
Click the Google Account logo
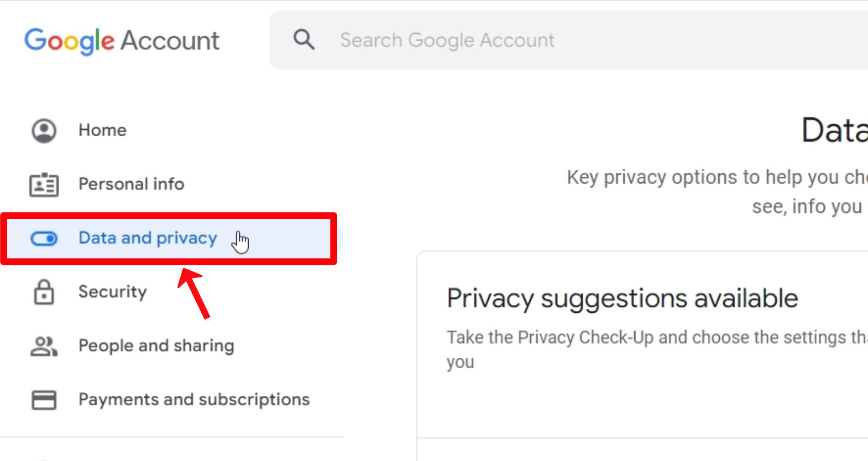[122, 41]
